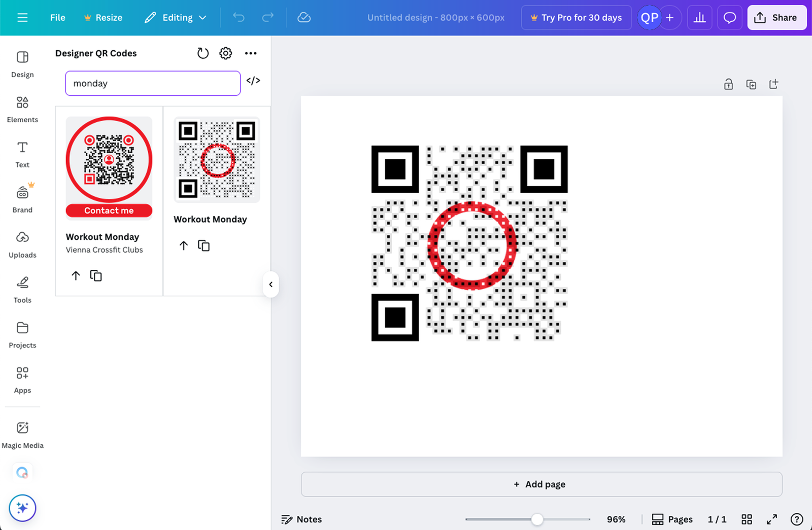Open the main hamburger menu
Image resolution: width=812 pixels, height=530 pixels.
click(22, 17)
